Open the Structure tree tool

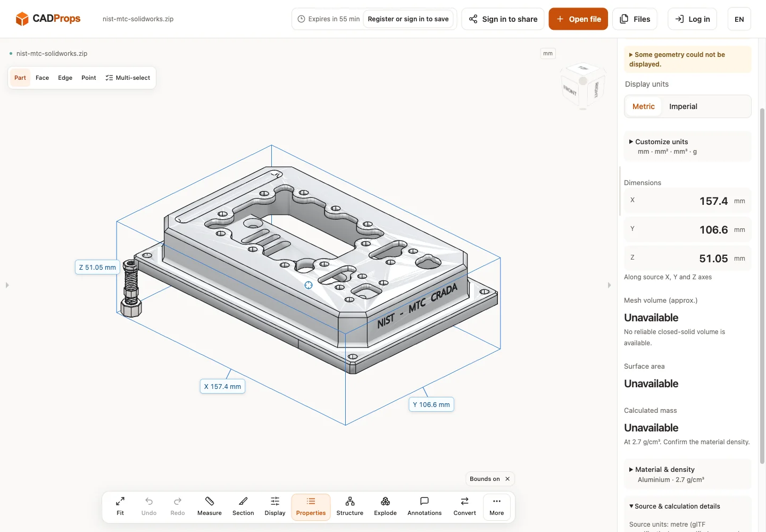[350, 507]
